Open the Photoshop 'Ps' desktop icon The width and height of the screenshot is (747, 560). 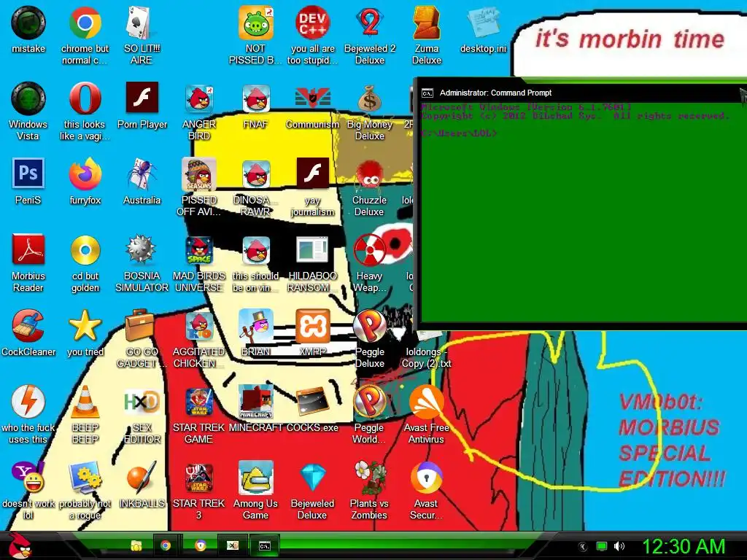point(28,174)
